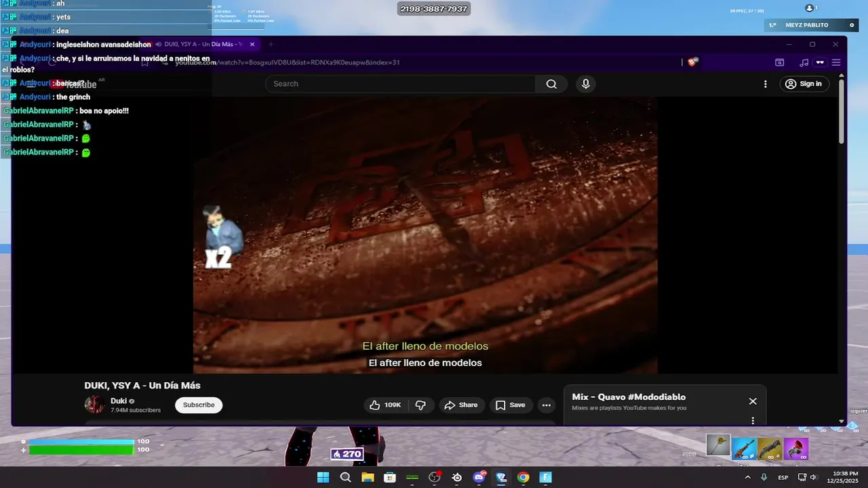
Task: Open OBS Studio from taskbar
Action: coord(435,477)
